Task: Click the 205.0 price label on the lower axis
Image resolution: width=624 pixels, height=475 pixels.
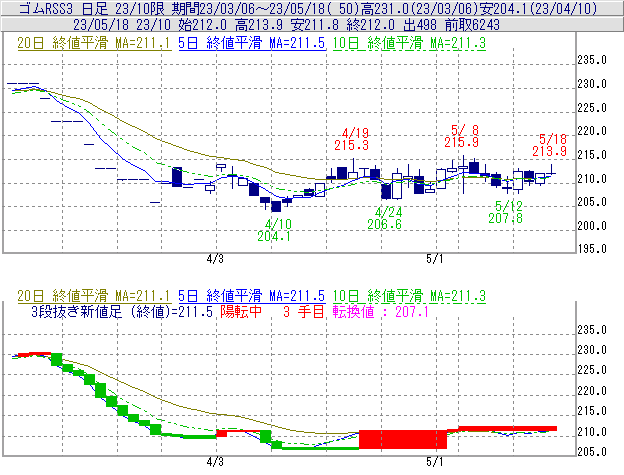Action: (x=592, y=452)
